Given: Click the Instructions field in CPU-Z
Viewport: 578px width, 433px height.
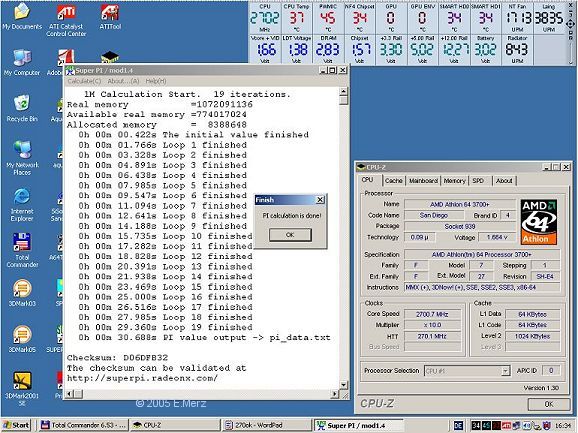Looking at the screenshot, I should pos(482,287).
